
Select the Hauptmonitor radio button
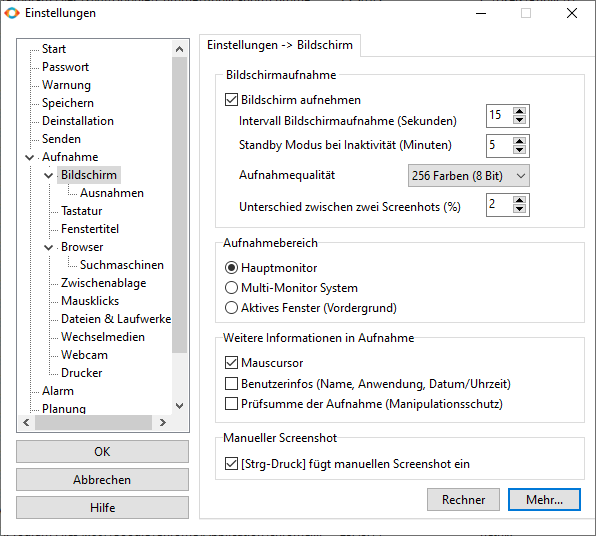(x=231, y=268)
